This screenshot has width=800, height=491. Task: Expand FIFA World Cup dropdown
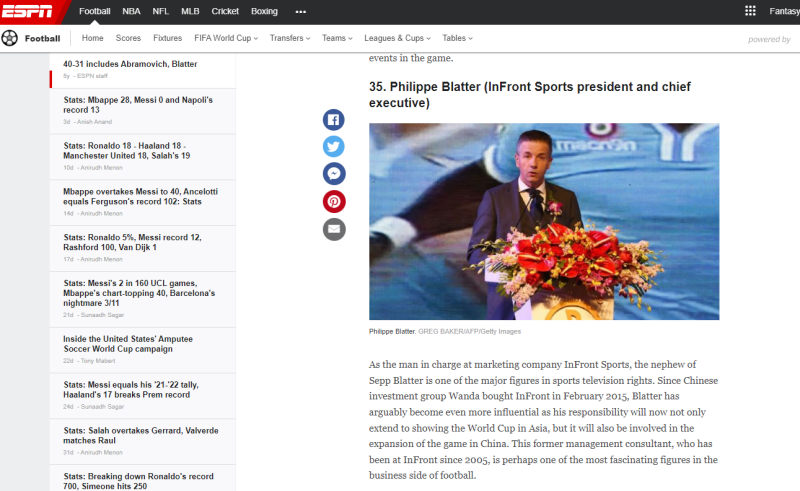(x=226, y=38)
